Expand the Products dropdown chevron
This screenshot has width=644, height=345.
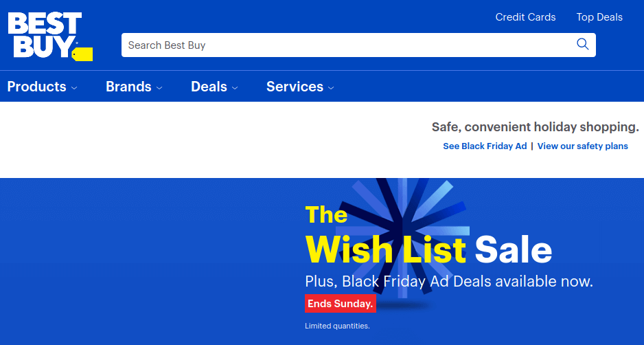74,87
